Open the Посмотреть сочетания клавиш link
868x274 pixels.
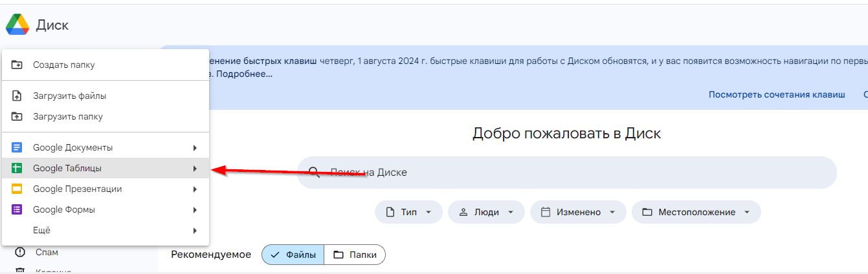[777, 94]
